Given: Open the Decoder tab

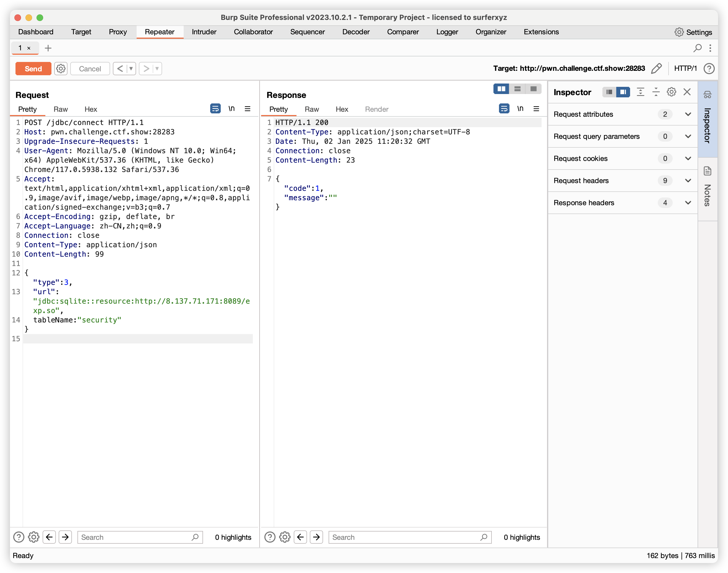Looking at the screenshot, I should [356, 32].
